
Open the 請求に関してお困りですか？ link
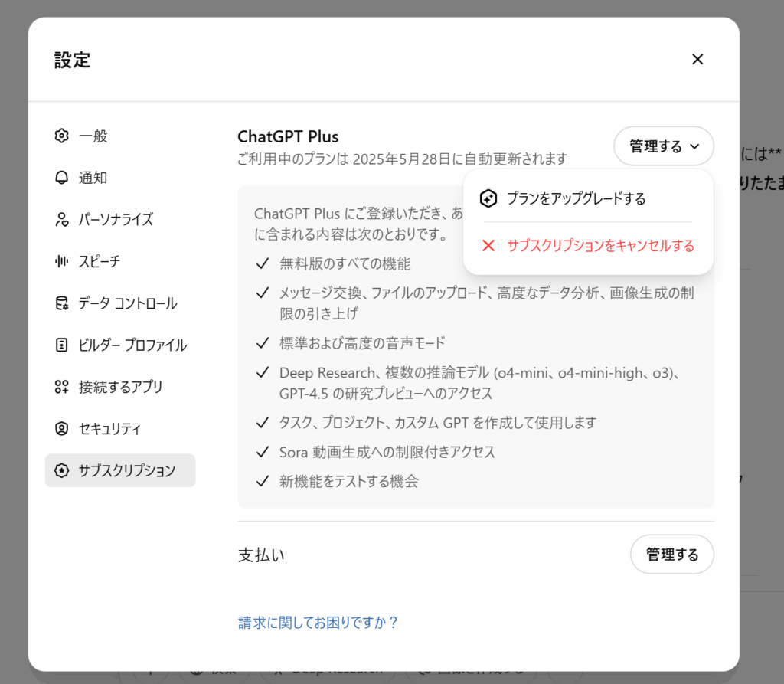click(318, 623)
